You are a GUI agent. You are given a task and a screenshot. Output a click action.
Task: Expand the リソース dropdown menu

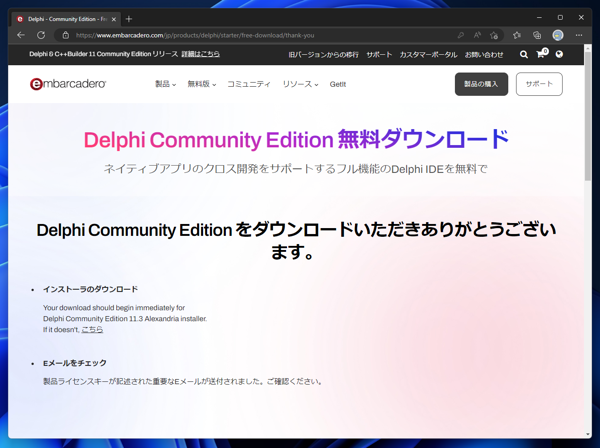(300, 84)
